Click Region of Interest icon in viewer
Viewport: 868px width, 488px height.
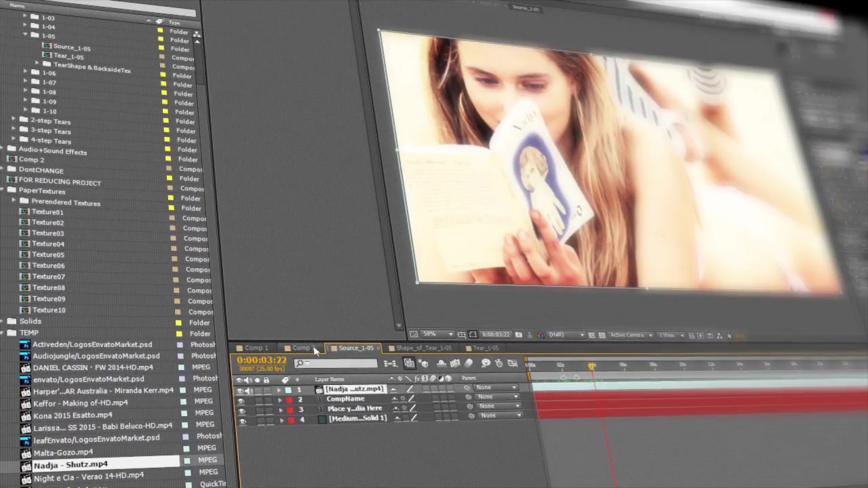[592, 335]
